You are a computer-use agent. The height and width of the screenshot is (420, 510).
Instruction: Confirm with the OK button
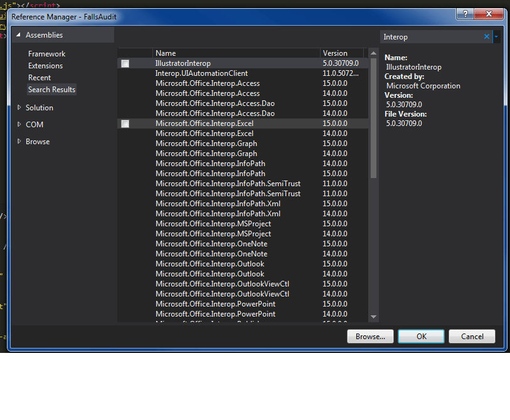(421, 337)
